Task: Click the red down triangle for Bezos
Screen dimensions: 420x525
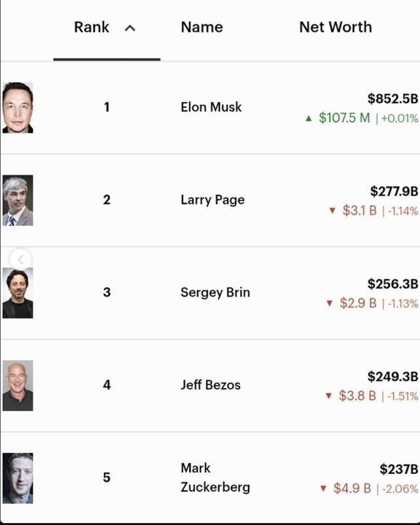Action: [328, 396]
